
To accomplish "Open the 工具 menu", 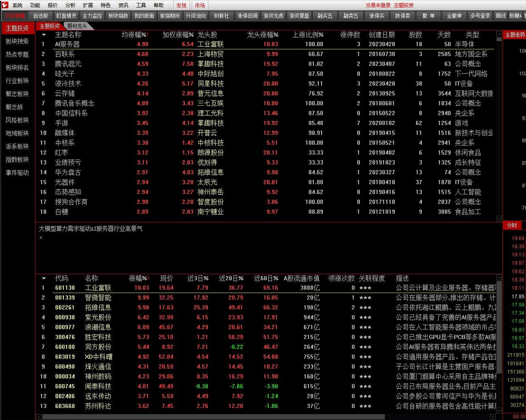I will coord(141,5).
